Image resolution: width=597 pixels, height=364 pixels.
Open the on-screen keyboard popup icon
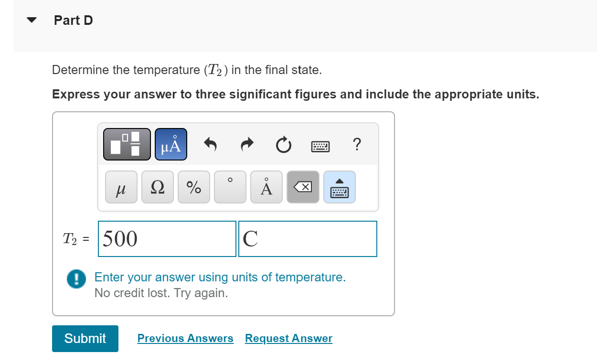click(339, 187)
